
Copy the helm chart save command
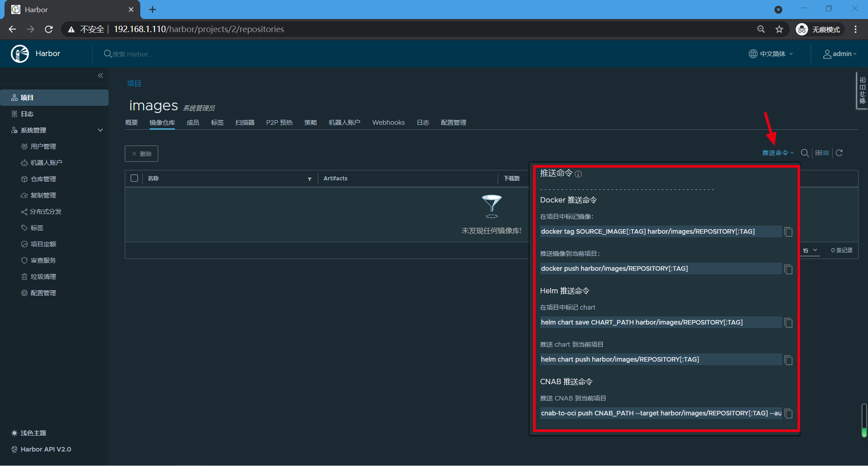point(788,323)
